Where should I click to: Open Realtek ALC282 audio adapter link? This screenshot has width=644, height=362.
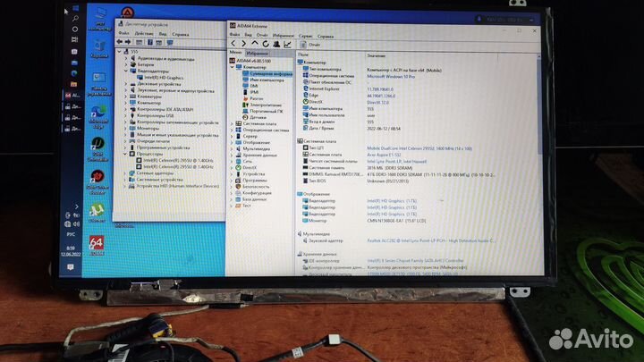tap(431, 241)
